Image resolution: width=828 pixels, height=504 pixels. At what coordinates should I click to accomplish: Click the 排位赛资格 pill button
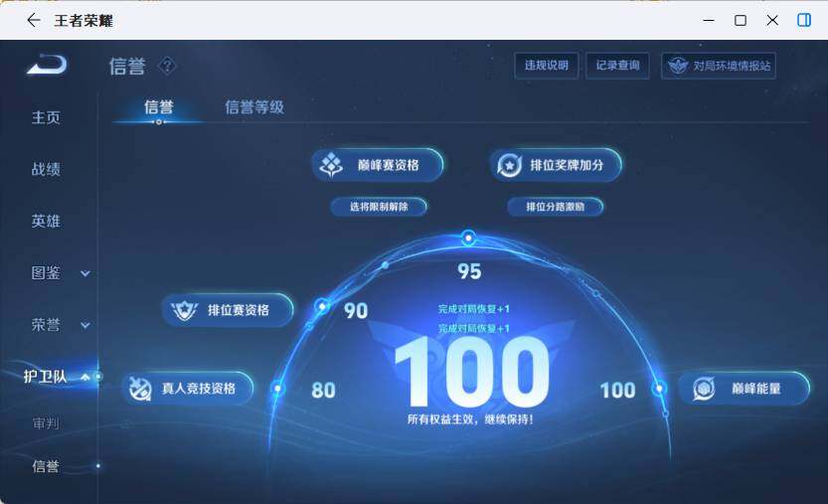pos(228,310)
